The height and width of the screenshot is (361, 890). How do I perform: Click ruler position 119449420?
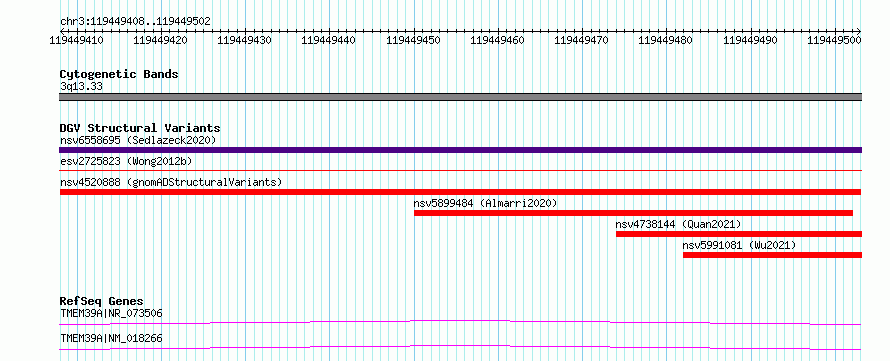(x=160, y=40)
